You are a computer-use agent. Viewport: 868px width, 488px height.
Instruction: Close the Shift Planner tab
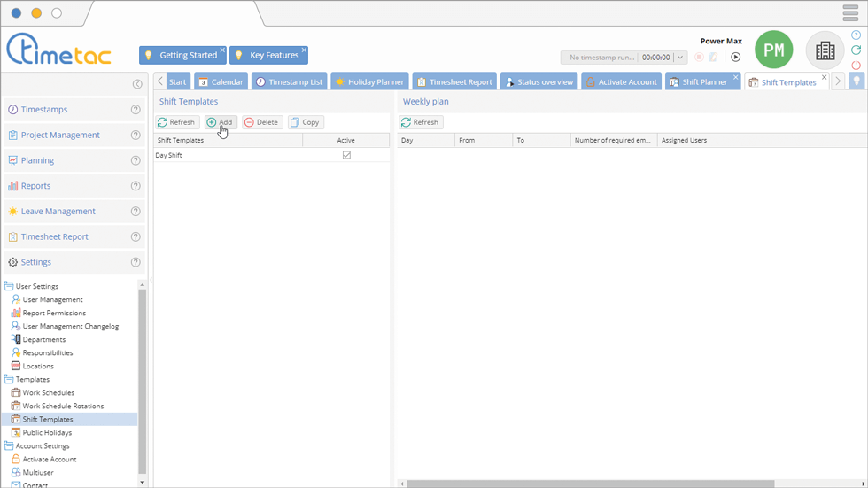click(x=736, y=77)
